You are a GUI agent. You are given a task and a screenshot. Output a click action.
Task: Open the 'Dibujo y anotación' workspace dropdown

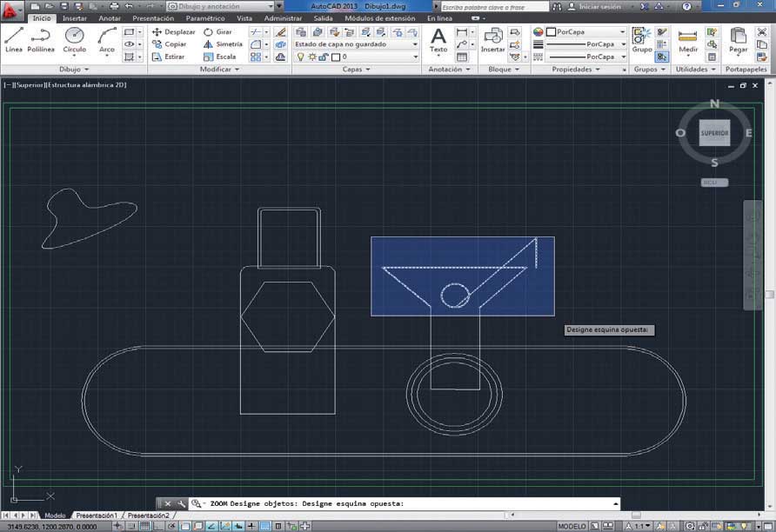(224, 6)
